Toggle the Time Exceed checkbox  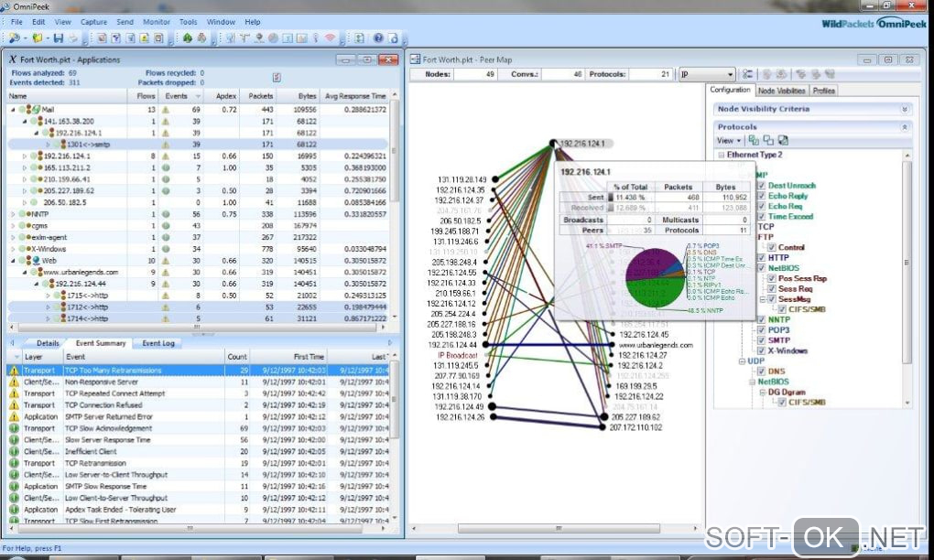point(761,217)
